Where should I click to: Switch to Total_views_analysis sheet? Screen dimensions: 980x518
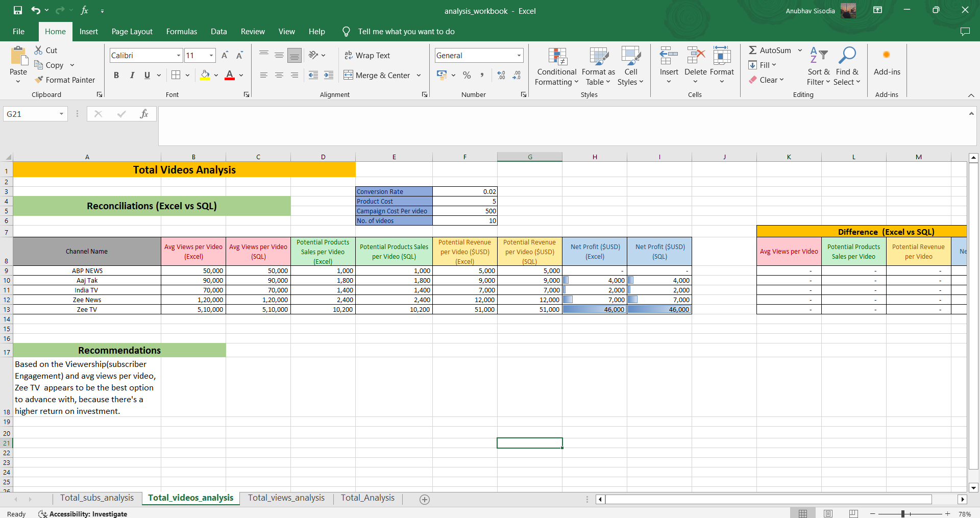coord(286,498)
